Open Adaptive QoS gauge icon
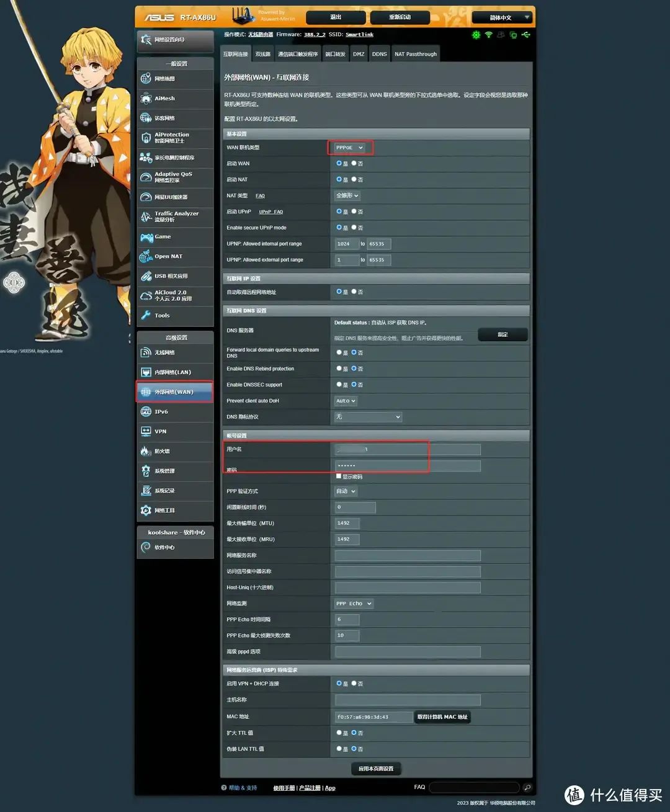 146,177
